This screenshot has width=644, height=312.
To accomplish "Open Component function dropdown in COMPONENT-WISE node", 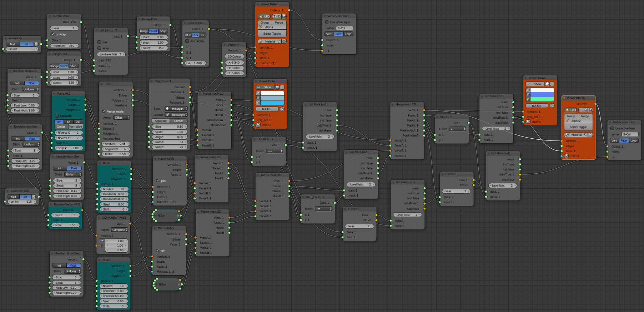I will click(119, 230).
